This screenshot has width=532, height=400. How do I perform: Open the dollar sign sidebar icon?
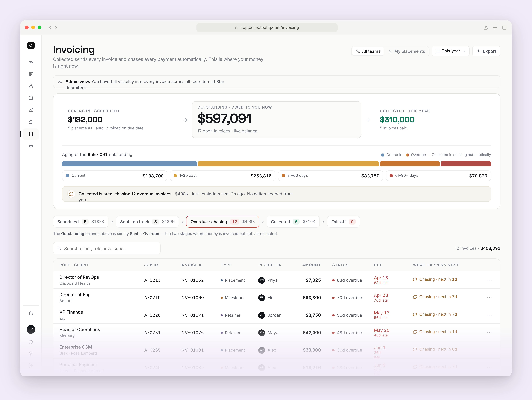pyautogui.click(x=31, y=122)
